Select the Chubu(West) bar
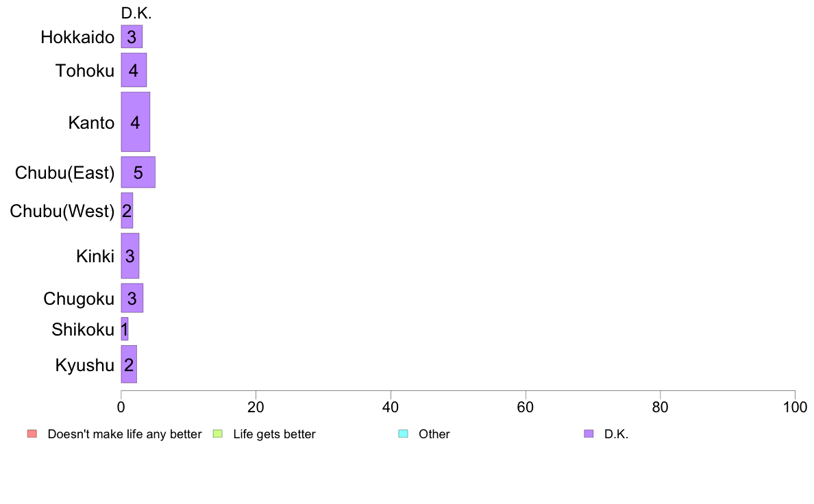 (x=127, y=211)
